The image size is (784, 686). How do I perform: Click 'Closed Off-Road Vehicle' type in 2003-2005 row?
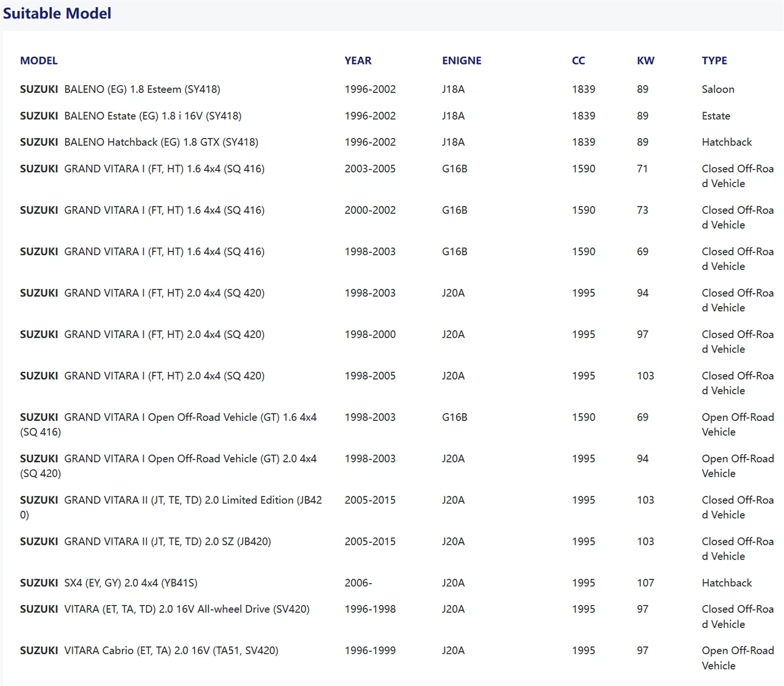[738, 176]
